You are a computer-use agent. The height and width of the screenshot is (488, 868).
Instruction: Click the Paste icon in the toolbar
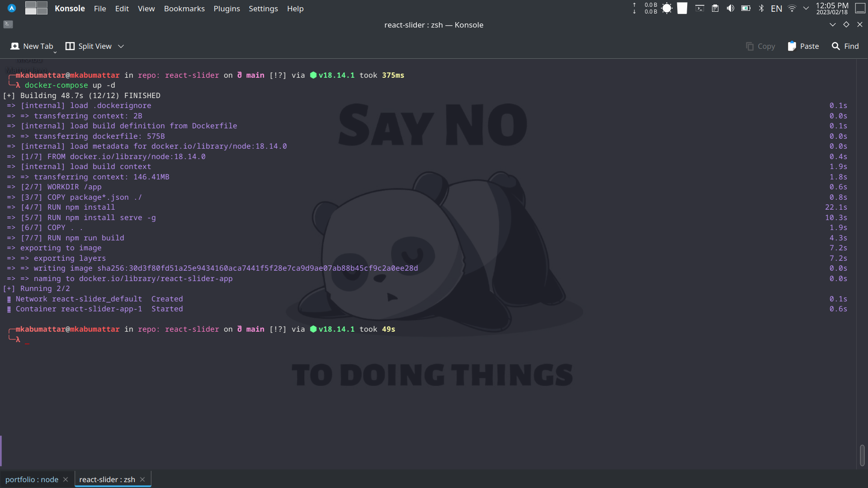coord(792,46)
